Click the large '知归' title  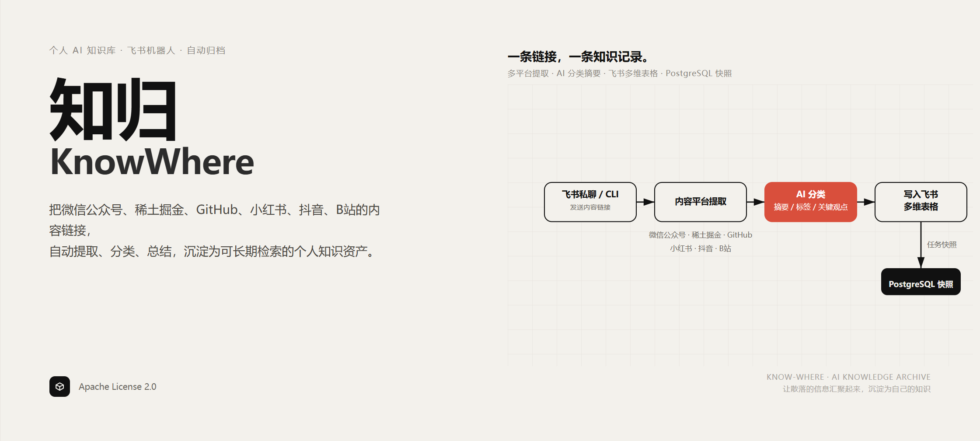pyautogui.click(x=113, y=109)
